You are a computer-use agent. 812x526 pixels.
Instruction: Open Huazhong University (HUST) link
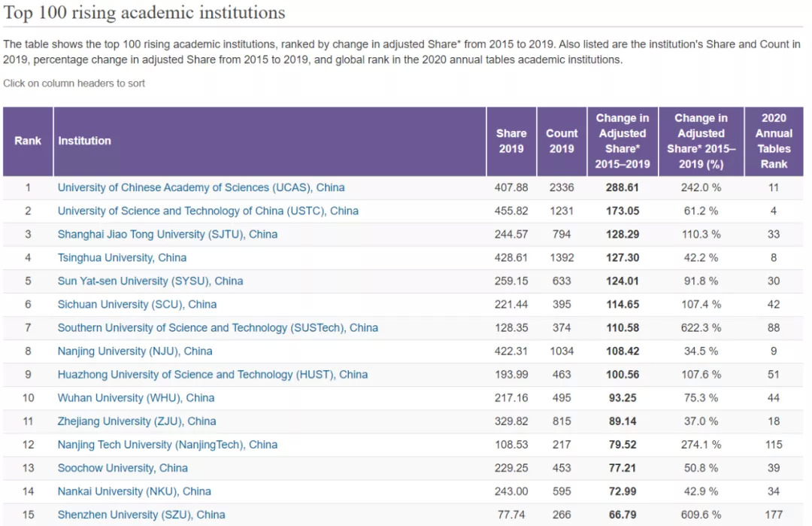(212, 374)
